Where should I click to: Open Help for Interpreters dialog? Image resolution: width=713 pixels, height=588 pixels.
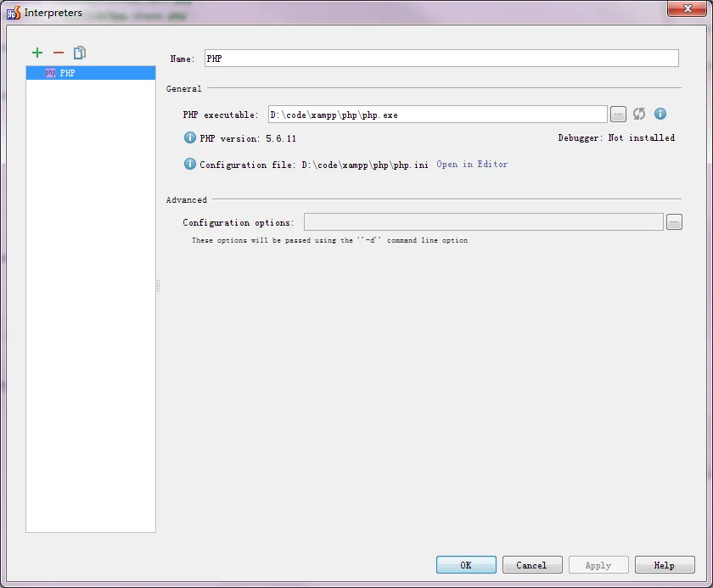(x=665, y=565)
